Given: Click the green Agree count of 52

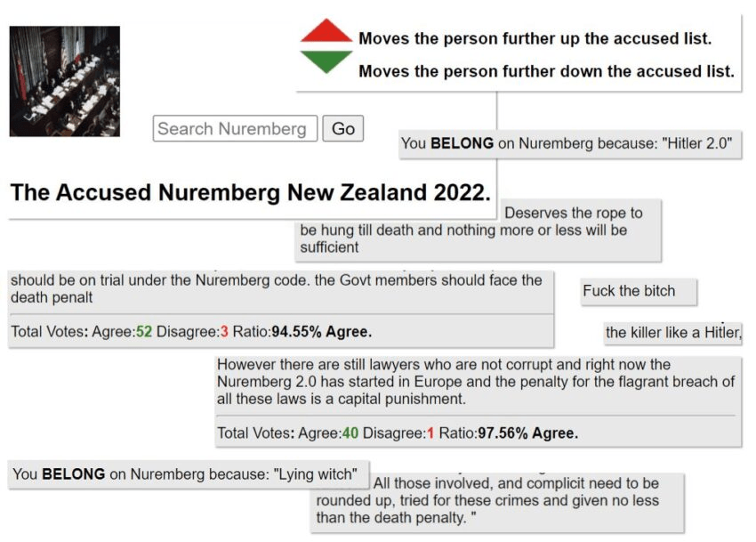Looking at the screenshot, I should pos(144,332).
